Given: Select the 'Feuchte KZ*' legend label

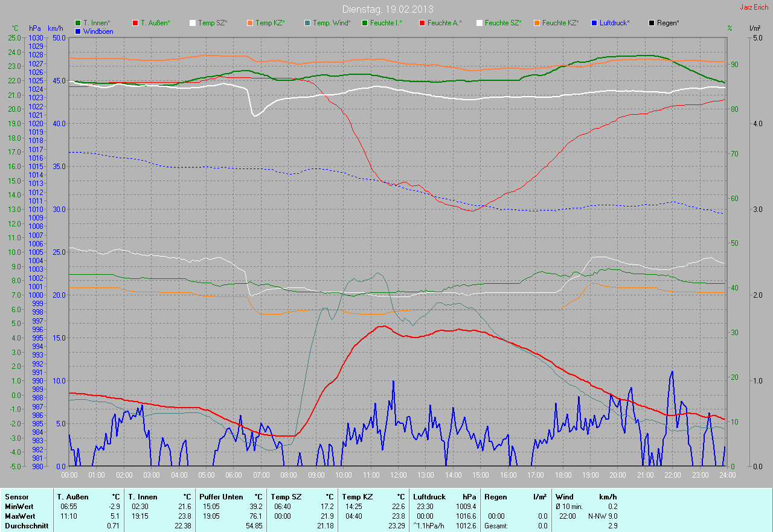Looking at the screenshot, I should 560,23.
